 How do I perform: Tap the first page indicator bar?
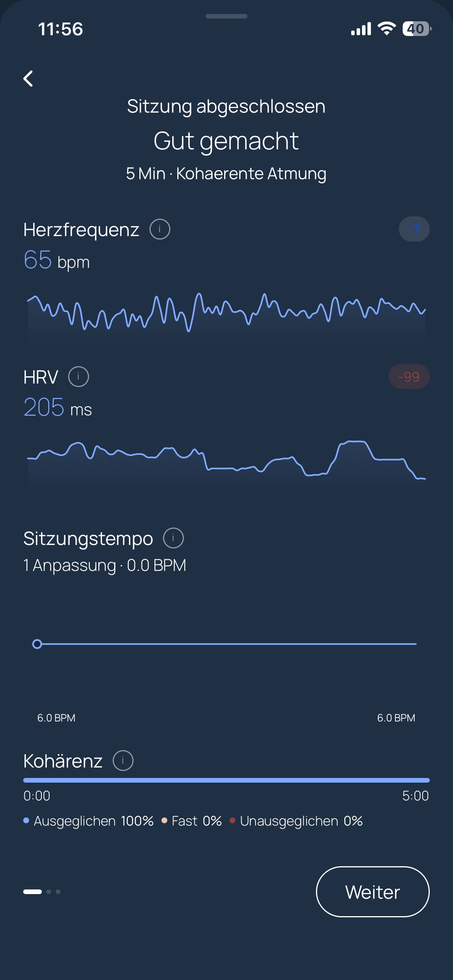(33, 892)
